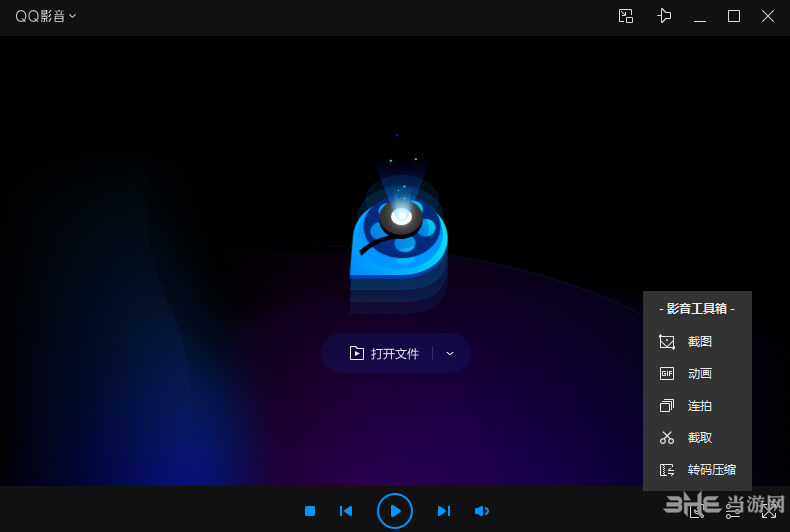This screenshot has width=790, height=532.
Task: Expand the arrow beside 打开文件
Action: tap(450, 354)
